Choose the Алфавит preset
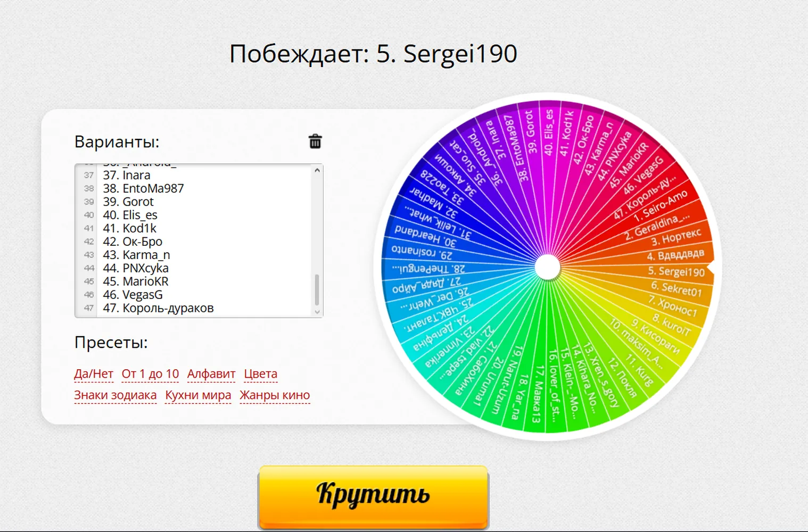 click(x=211, y=374)
